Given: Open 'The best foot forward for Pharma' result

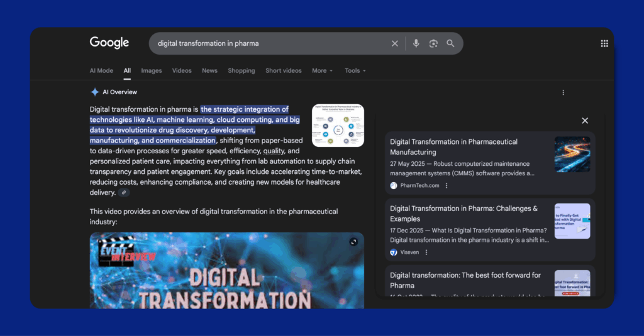Looking at the screenshot, I should (465, 280).
